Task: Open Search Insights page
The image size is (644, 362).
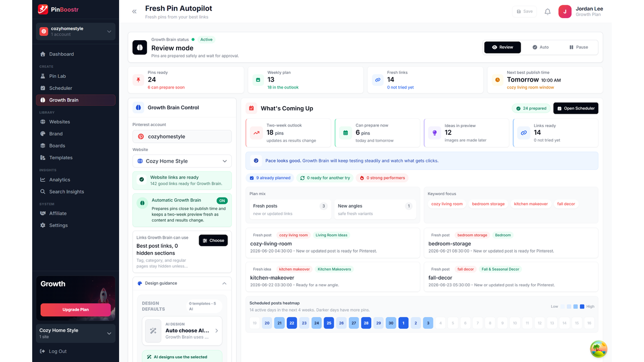Action: 76,191
